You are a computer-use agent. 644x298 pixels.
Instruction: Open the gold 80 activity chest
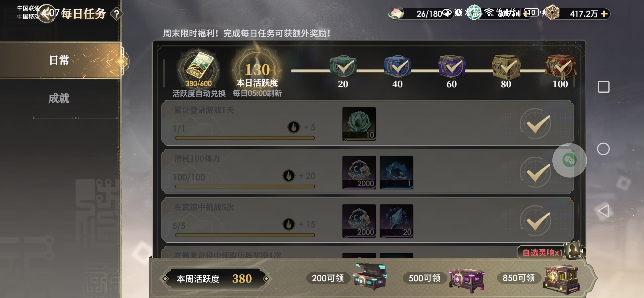pos(506,66)
